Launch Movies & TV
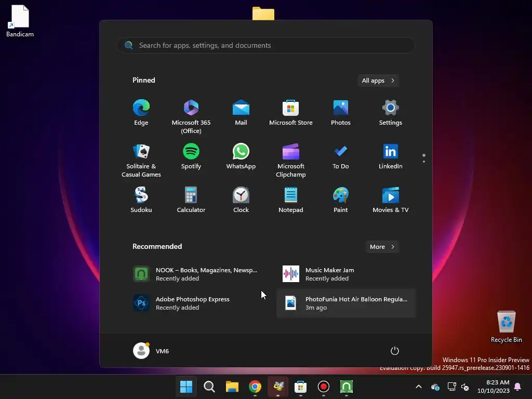 point(391,200)
